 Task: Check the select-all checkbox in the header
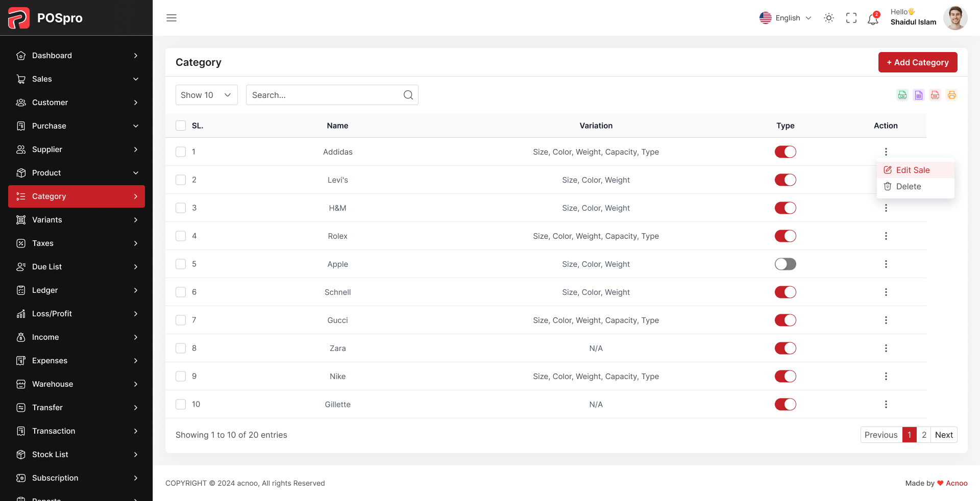point(181,126)
